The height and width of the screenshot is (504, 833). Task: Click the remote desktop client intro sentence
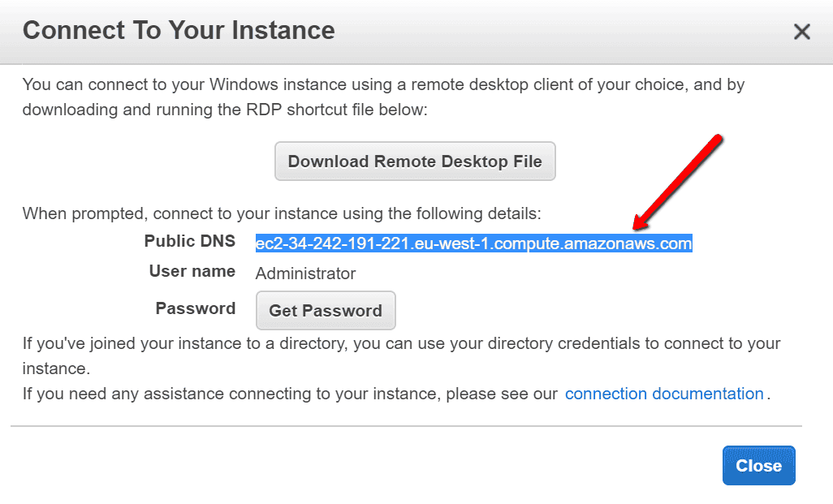pyautogui.click(x=383, y=84)
